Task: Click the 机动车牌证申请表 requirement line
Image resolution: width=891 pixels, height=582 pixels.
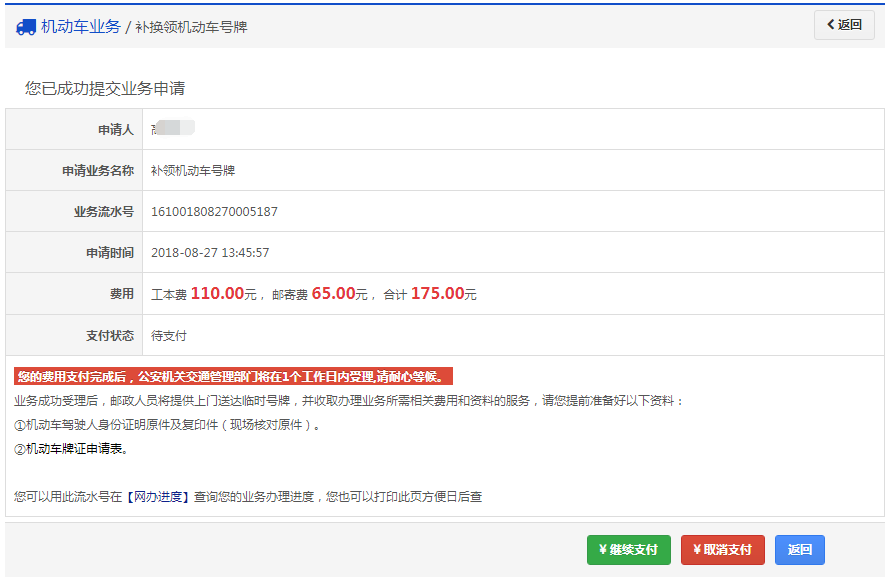Action: [x=71, y=448]
